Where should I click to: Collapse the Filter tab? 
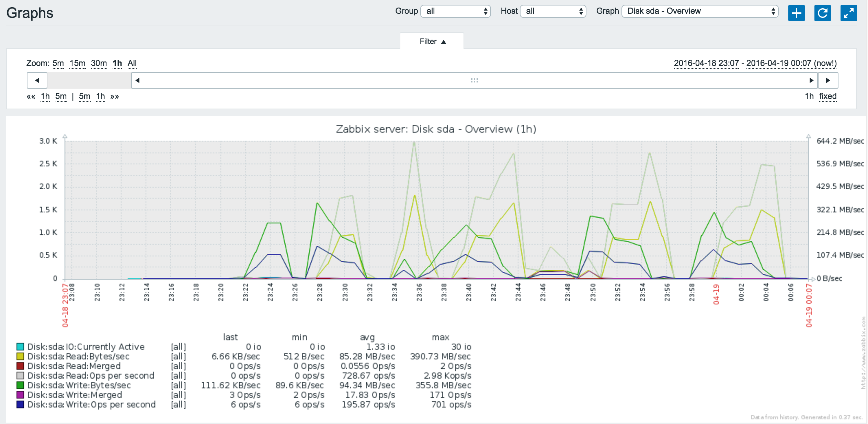tap(432, 42)
